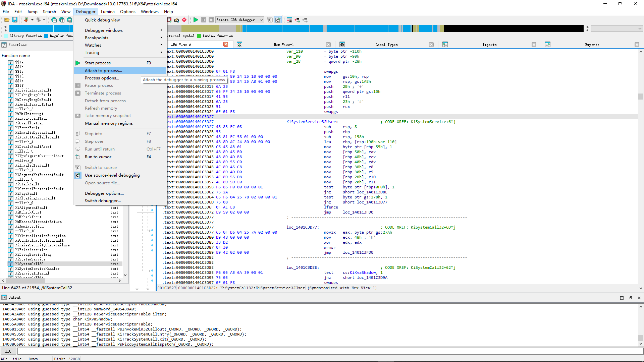Close the IDA View-A tab
Screen dimensions: 644x362
pyautogui.click(x=226, y=45)
